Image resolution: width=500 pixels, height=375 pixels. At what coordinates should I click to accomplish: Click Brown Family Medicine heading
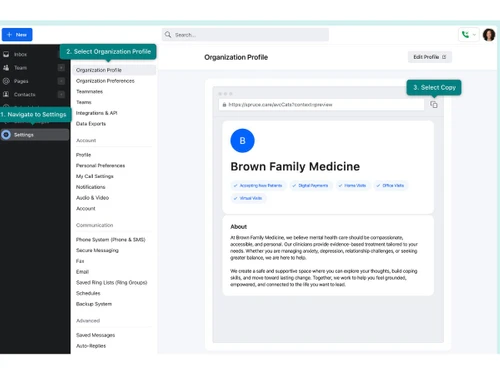295,166
